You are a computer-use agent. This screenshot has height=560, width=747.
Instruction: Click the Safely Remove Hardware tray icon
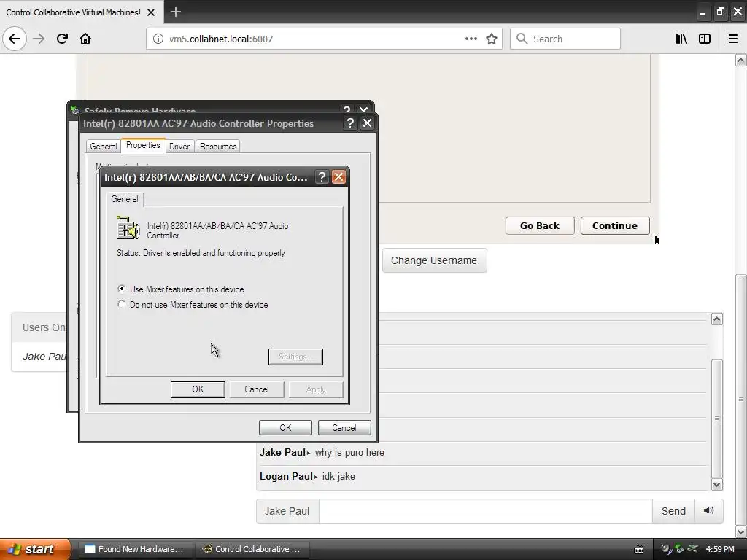tap(679, 549)
